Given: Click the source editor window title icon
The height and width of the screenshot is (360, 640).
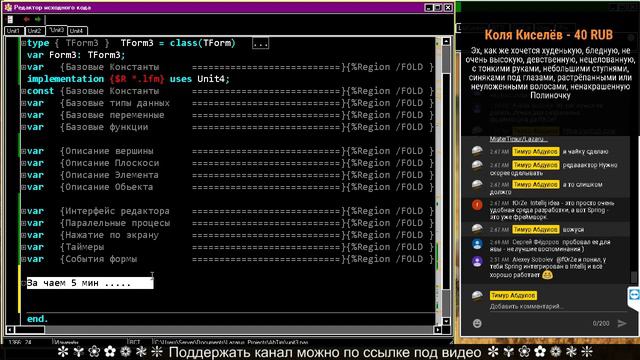Looking at the screenshot, I should pos(8,7).
